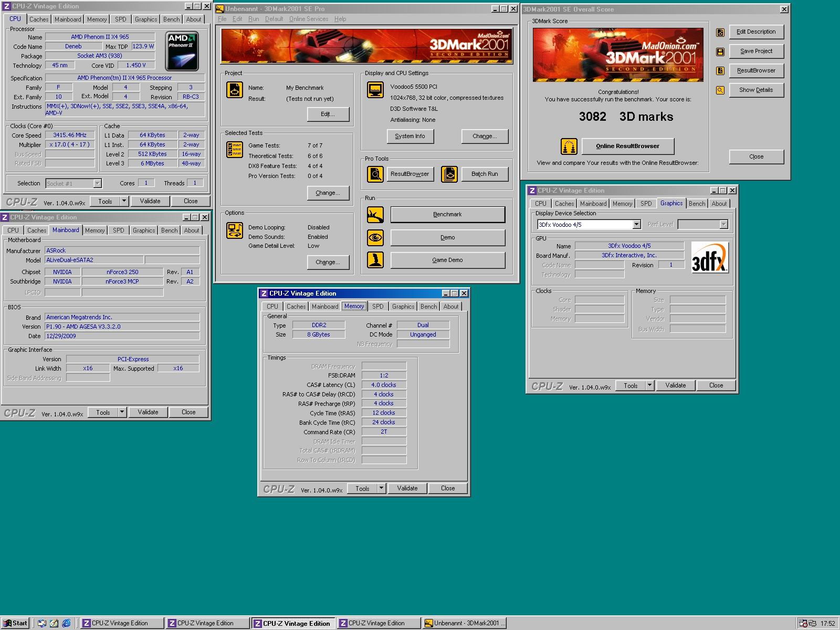Screen dimensions: 840x630
Task: Click the 3Dfx Voodoo 4/5 GPU name field
Action: point(629,246)
